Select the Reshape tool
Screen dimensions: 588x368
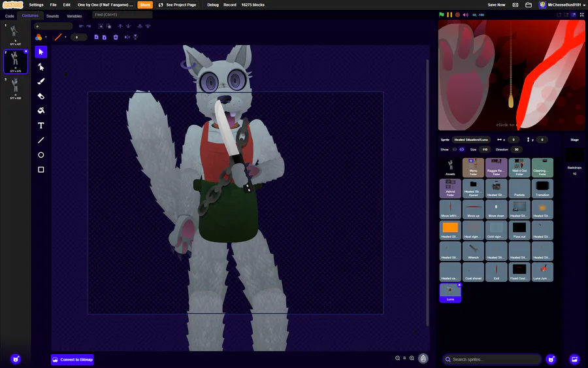click(x=41, y=67)
